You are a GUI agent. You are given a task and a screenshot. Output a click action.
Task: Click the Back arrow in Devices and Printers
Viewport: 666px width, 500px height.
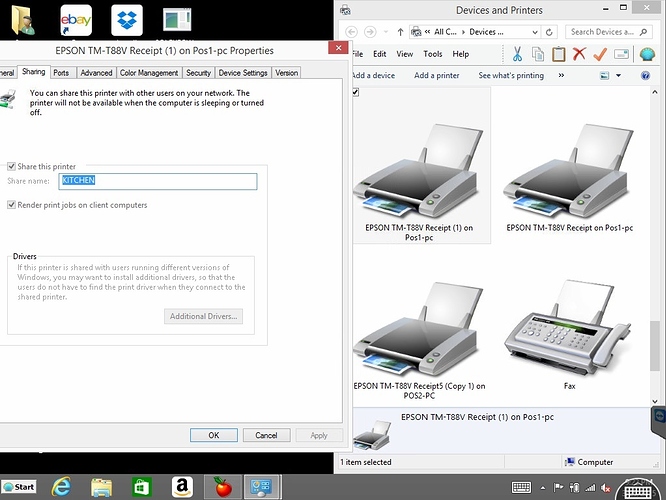tap(351, 32)
